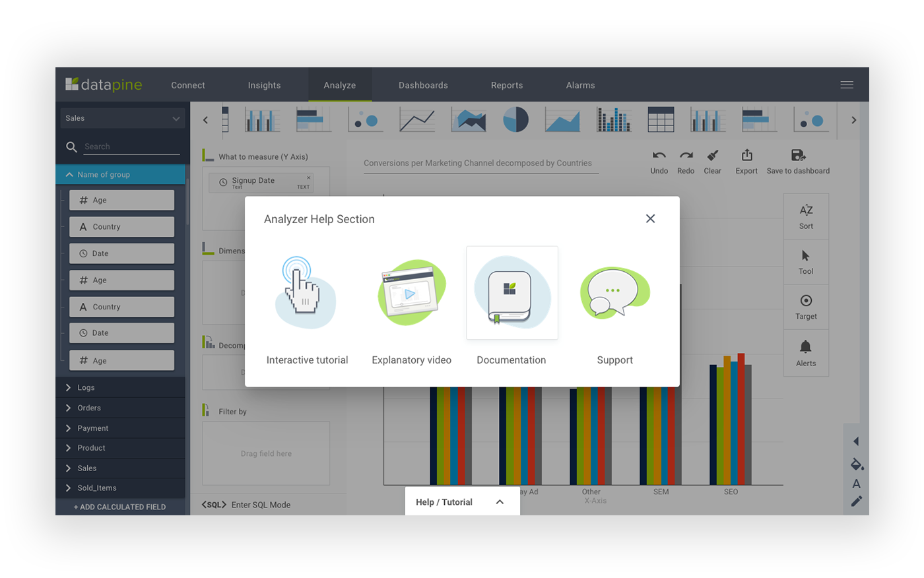Pick the single-color area chart type
924x578 pixels.
point(562,120)
